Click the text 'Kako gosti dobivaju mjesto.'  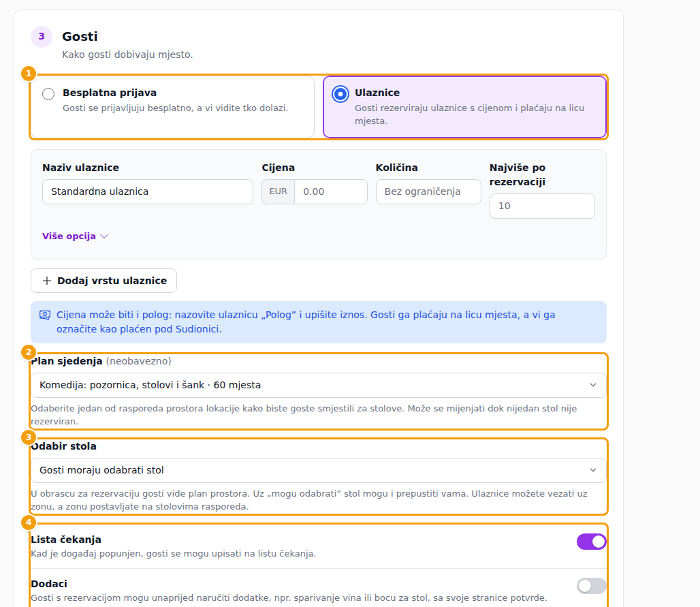128,55
